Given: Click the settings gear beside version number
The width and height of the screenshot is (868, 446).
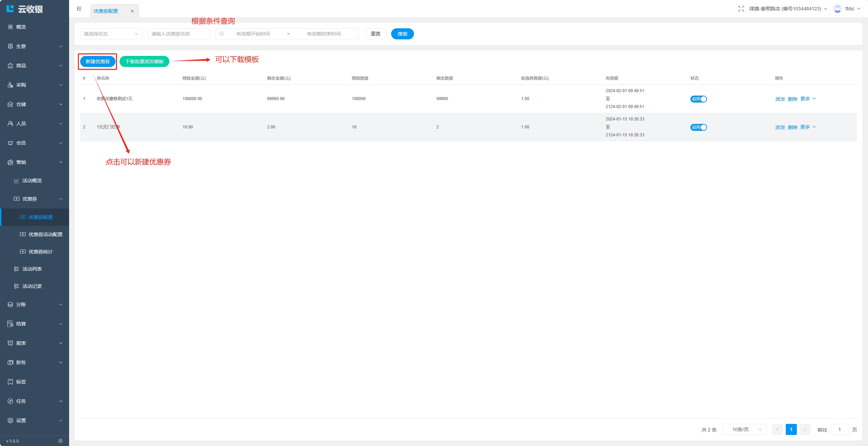Looking at the screenshot, I should click(60, 441).
